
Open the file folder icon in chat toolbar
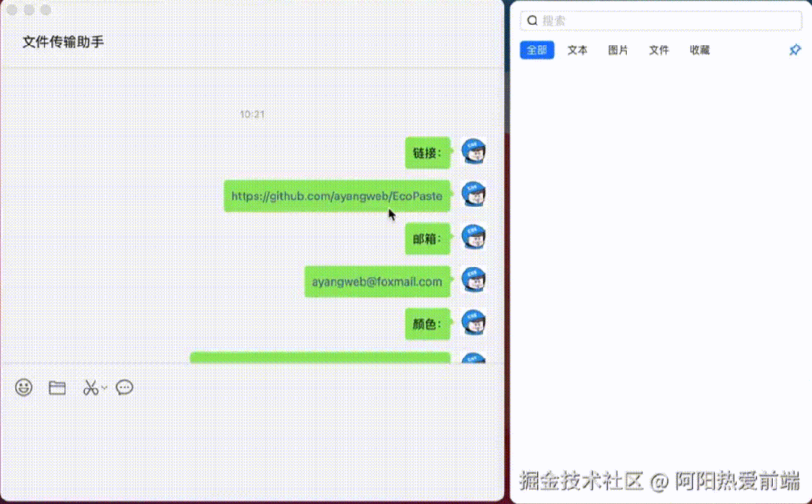[57, 387]
